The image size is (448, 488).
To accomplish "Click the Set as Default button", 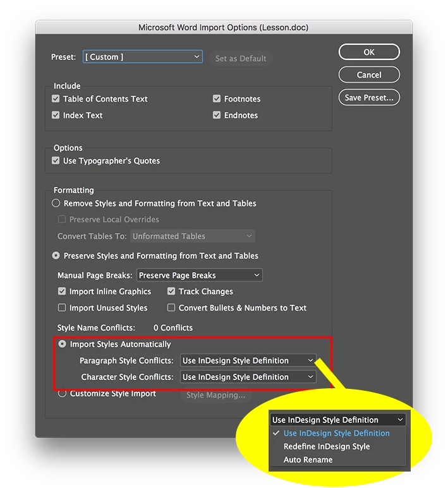I will tap(241, 58).
